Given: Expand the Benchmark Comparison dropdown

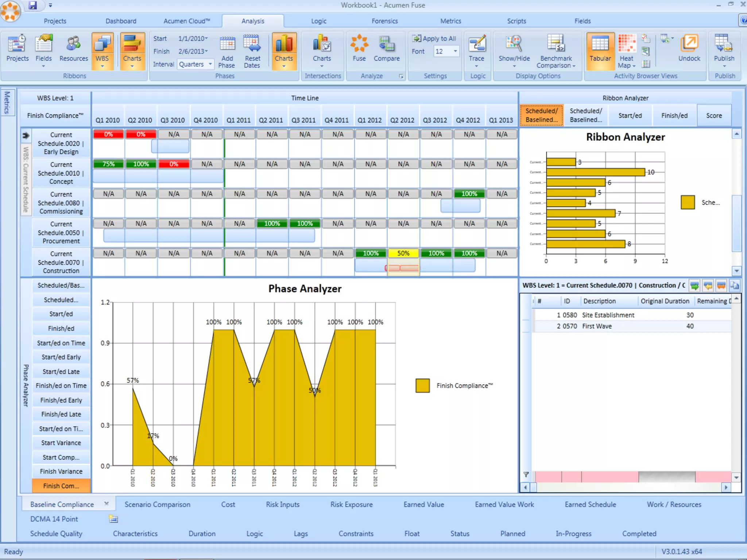Looking at the screenshot, I should 573,66.
